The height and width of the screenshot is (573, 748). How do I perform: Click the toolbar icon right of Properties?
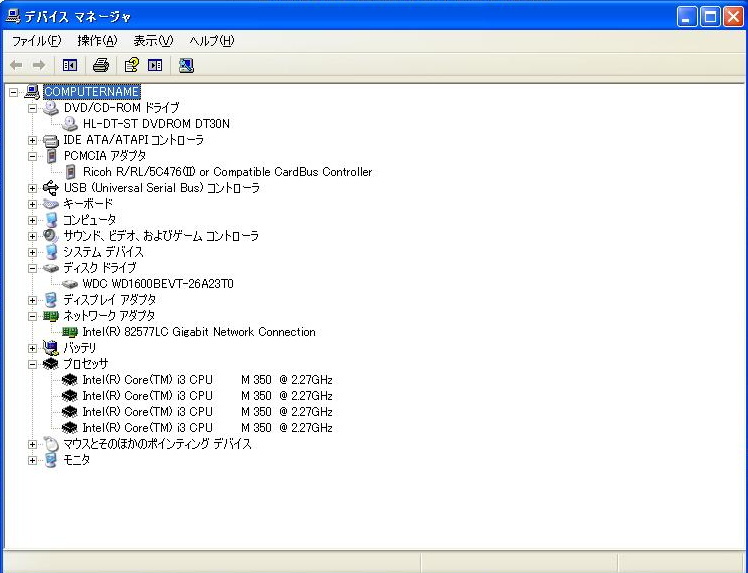[x=155, y=65]
